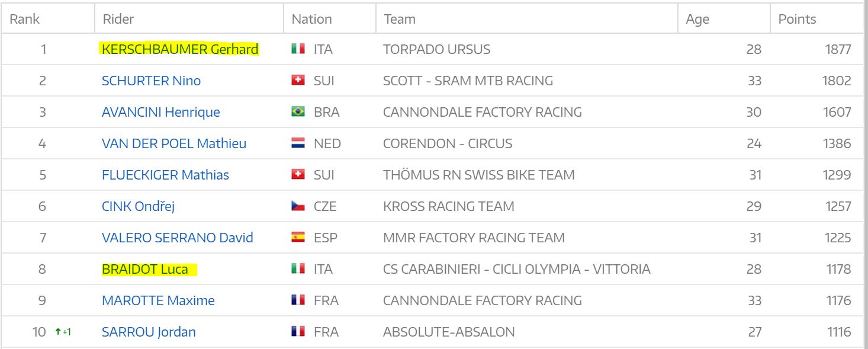Open highlighted BRAIDOT Luca link
This screenshot has height=349, width=868.
click(145, 269)
